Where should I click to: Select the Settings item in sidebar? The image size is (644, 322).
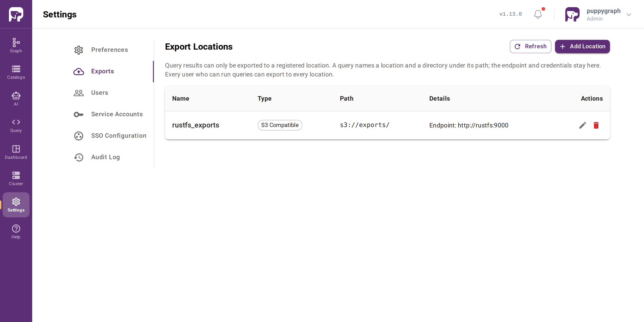pos(16,205)
